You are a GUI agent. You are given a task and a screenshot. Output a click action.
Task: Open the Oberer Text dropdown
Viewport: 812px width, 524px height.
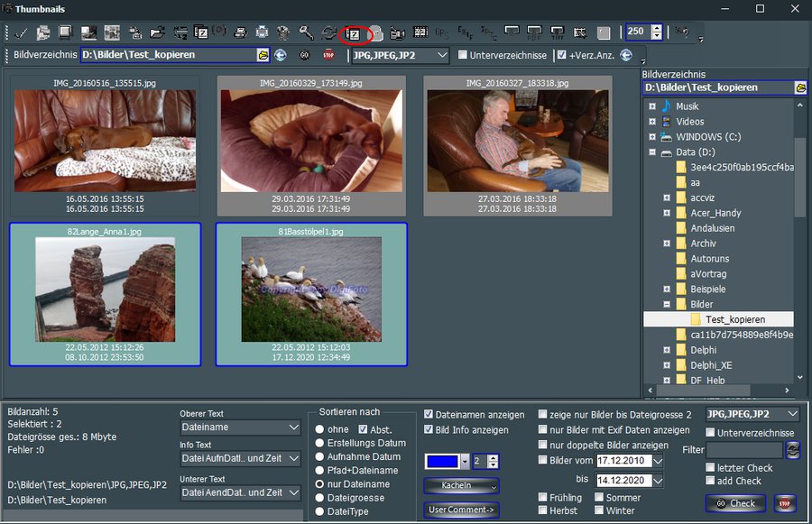[x=240, y=427]
